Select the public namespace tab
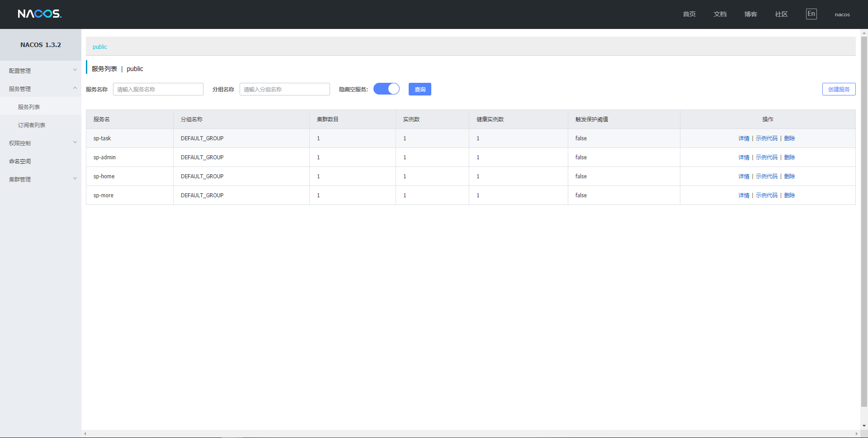 pyautogui.click(x=99, y=47)
